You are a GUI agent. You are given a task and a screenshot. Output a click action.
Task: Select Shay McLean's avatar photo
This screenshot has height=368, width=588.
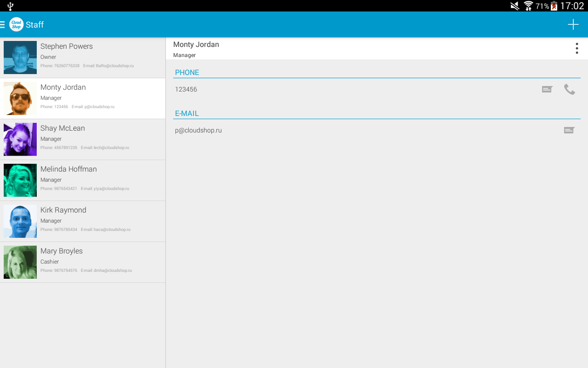[20, 139]
